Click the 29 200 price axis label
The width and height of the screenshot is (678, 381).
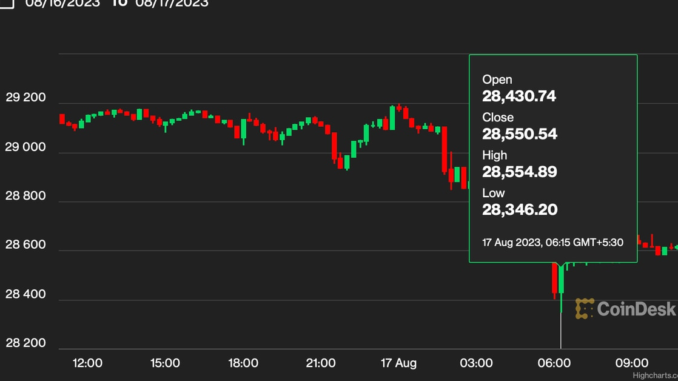click(26, 97)
